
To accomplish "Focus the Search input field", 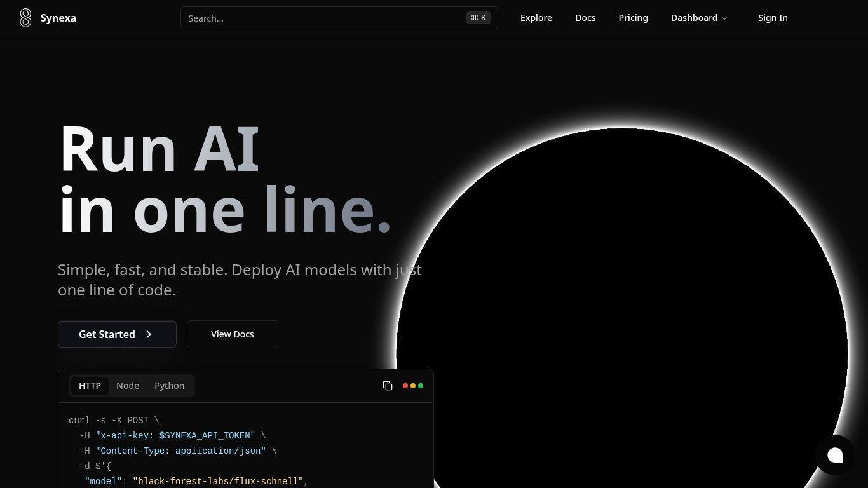I will (x=324, y=18).
